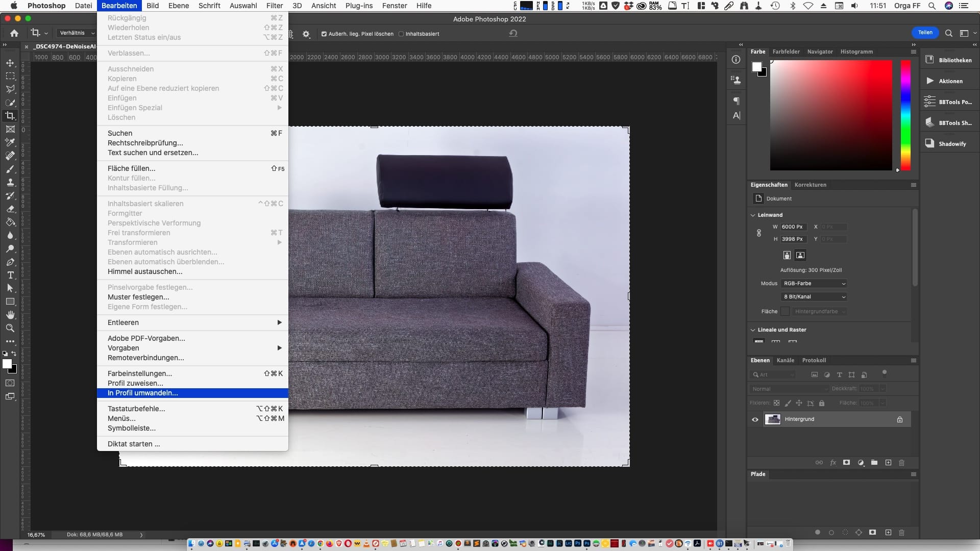Viewport: 980px width, 551px height.
Task: Select the Hand tool
Action: 10,315
